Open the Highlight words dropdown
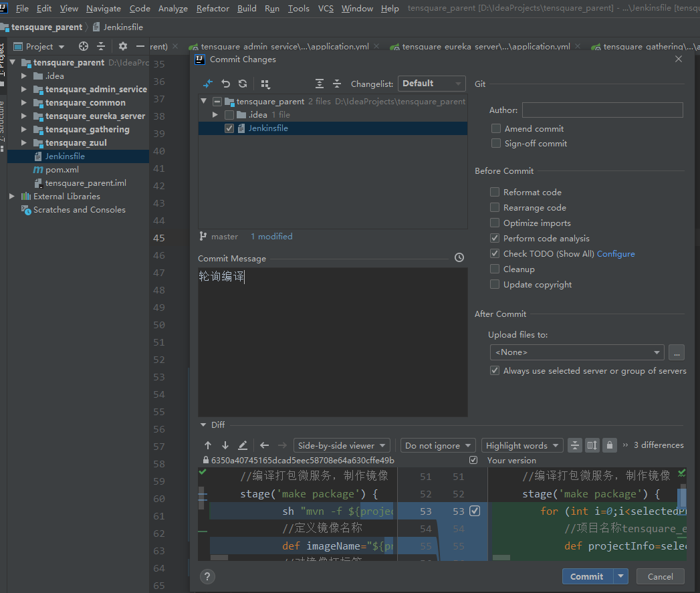The image size is (700, 593). [x=522, y=445]
